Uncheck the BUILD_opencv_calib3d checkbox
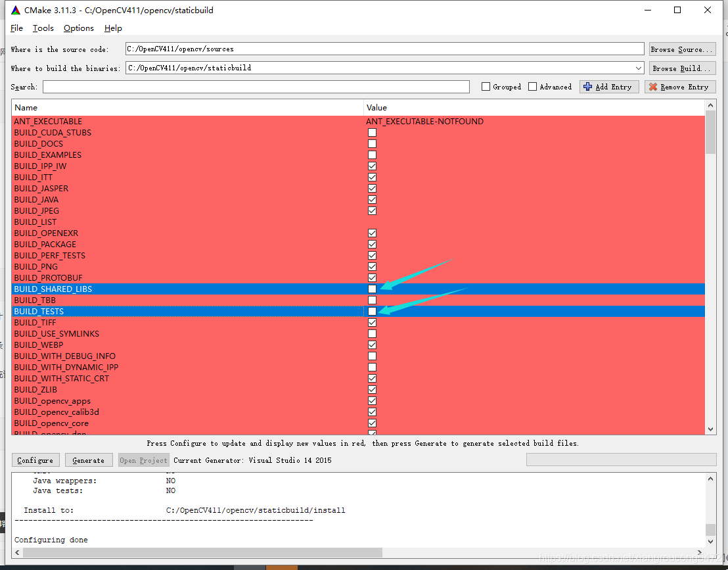The image size is (728, 570). [x=372, y=412]
